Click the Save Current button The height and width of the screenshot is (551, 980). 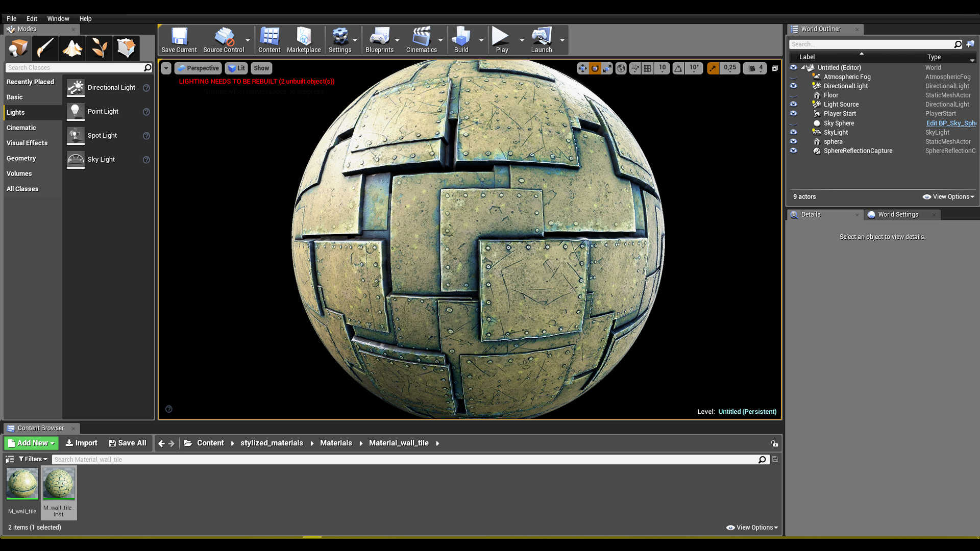(179, 40)
